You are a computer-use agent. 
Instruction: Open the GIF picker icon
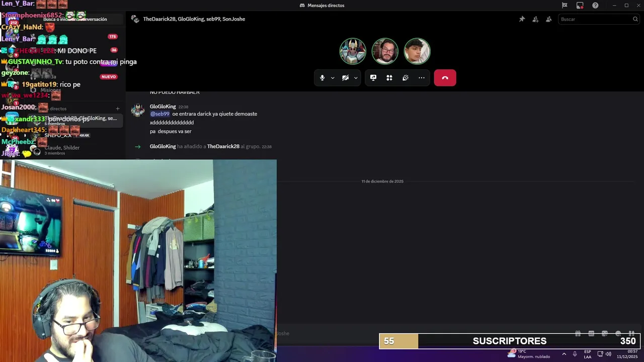[591, 333]
